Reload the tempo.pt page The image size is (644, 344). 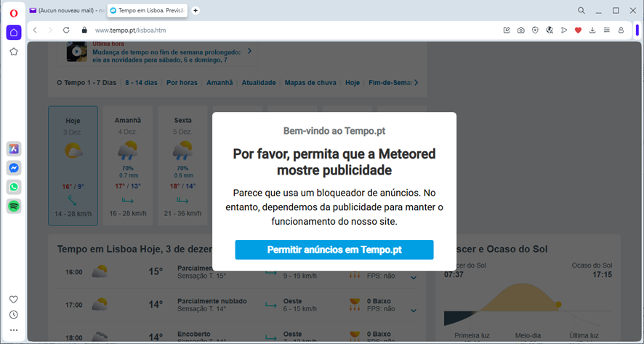pos(66,30)
